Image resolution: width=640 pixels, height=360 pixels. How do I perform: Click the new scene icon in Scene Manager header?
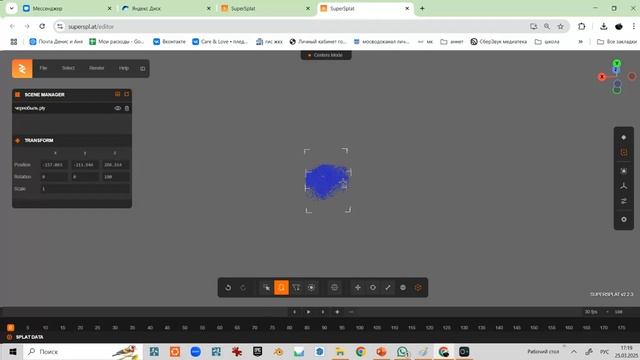pos(127,94)
